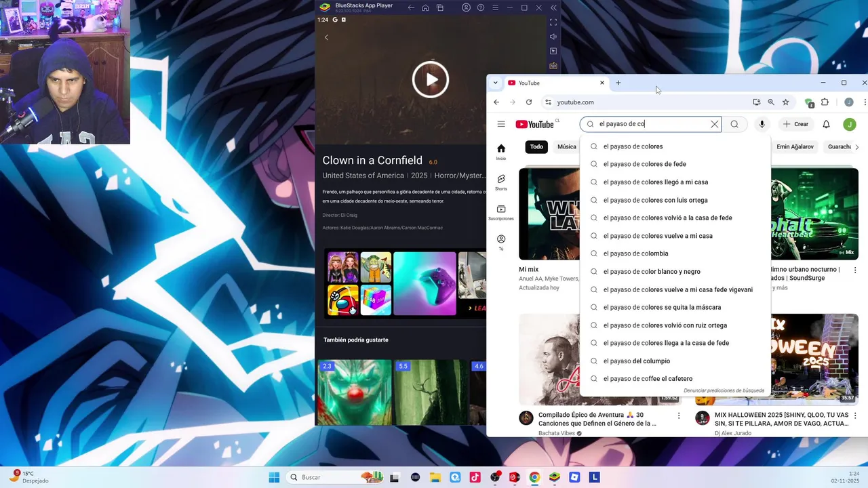The width and height of the screenshot is (868, 488).
Task: View site information for youtube.com
Action: (x=548, y=102)
